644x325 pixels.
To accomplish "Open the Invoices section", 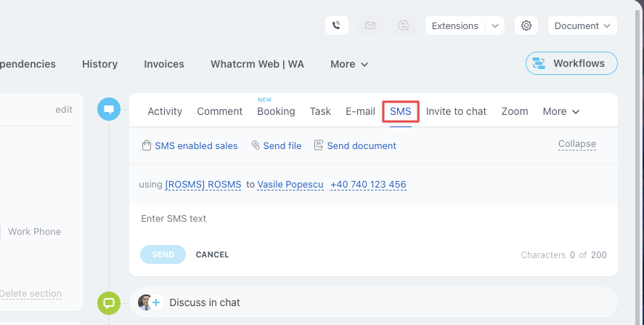I will [164, 64].
